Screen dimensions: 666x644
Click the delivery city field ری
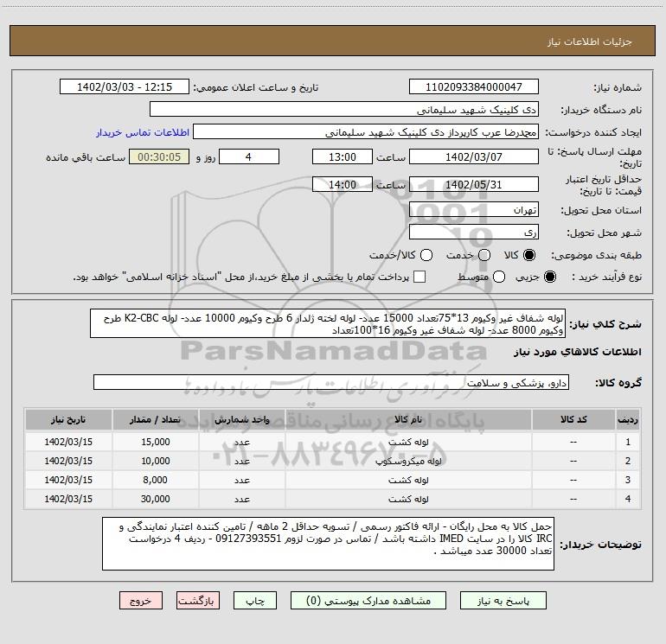coord(474,233)
